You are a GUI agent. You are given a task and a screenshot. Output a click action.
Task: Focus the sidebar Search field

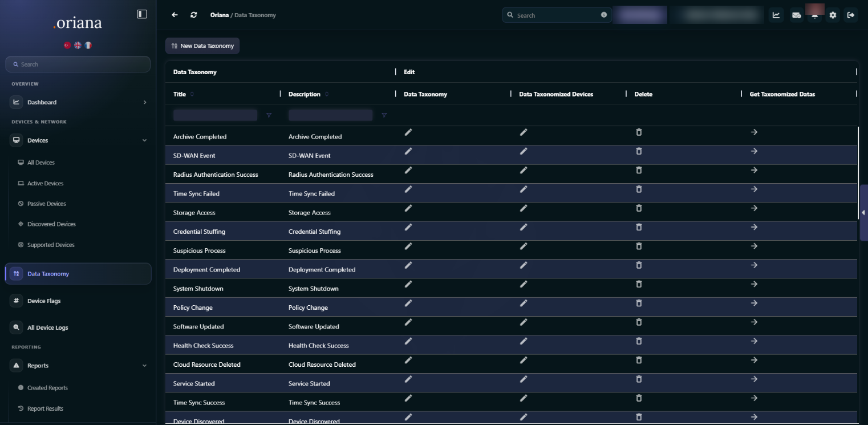(78, 64)
